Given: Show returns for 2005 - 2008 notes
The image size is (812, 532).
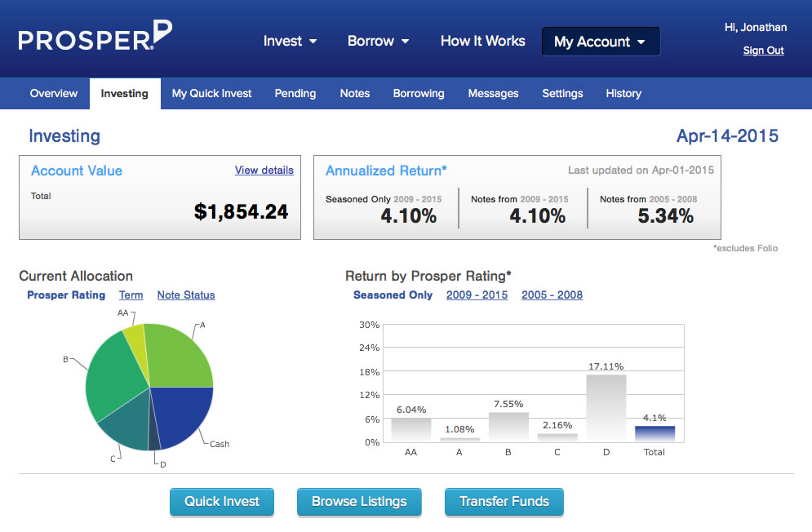Looking at the screenshot, I should [552, 295].
